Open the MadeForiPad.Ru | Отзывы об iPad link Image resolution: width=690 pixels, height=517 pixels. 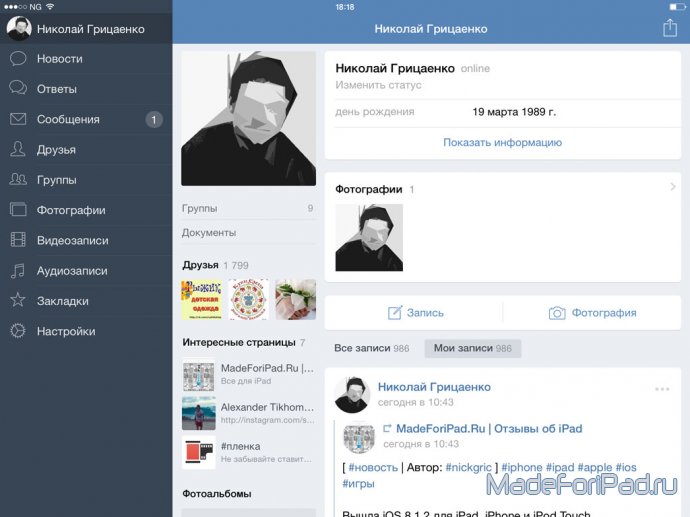489,429
